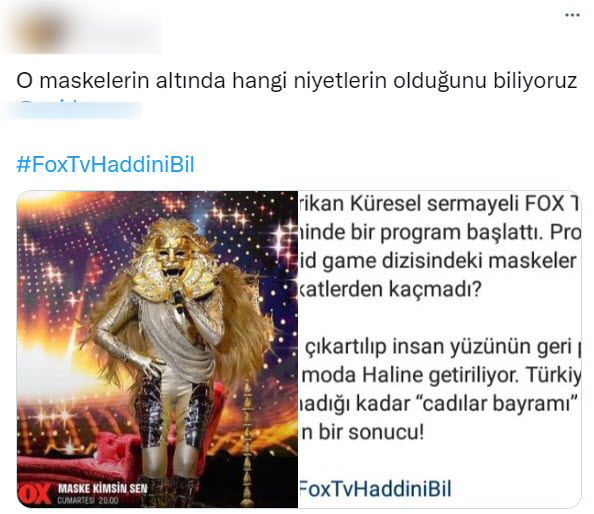The height and width of the screenshot is (514, 594).
Task: Open the attached text screenshot image
Action: click(x=439, y=349)
